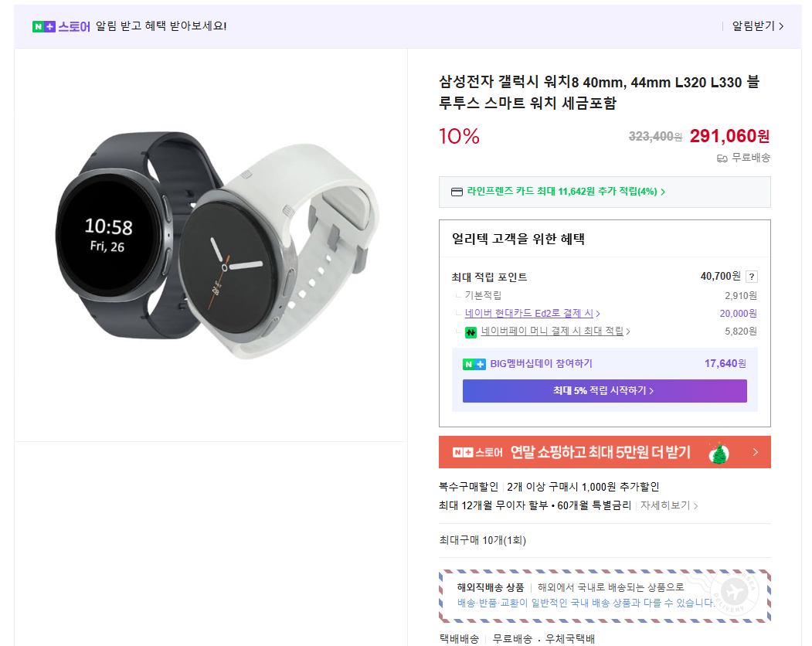The image size is (812, 646).
Task: Open 알림받기 notification link
Action: point(757,26)
